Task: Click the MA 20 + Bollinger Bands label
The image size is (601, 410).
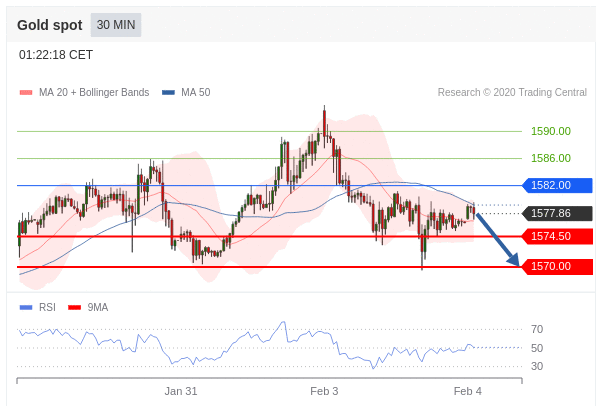Action: pos(94,92)
